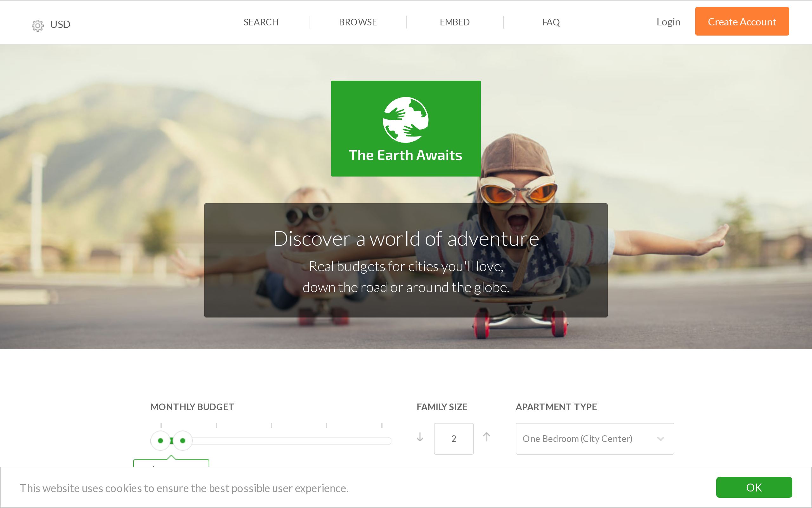Open the FAQ page
The height and width of the screenshot is (508, 812).
coord(551,22)
